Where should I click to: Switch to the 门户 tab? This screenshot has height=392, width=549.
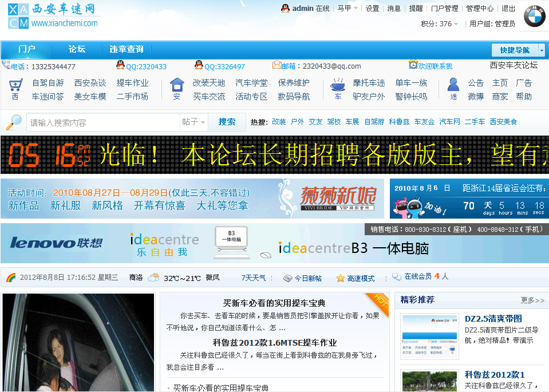coord(26,49)
